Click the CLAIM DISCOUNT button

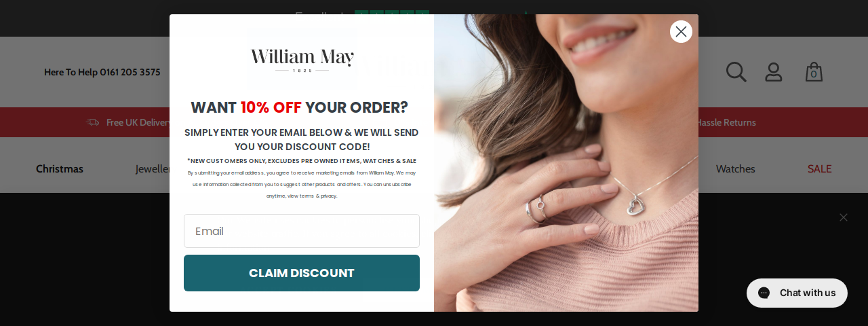pyautogui.click(x=302, y=273)
